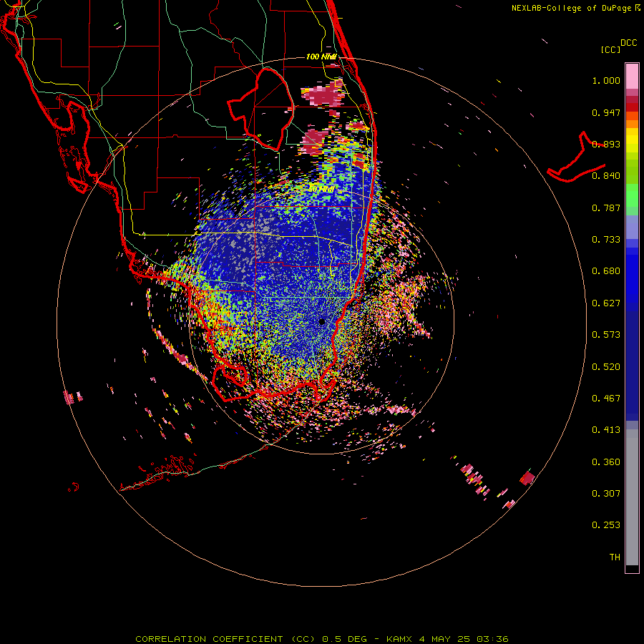Click the 50 NMI range ring label
The width and height of the screenshot is (644, 644).
click(x=321, y=189)
